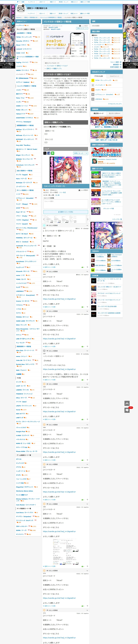Share the page on X (Twitter)
Image resolution: width=138 pixels, height=644 pixels.
coord(45,153)
